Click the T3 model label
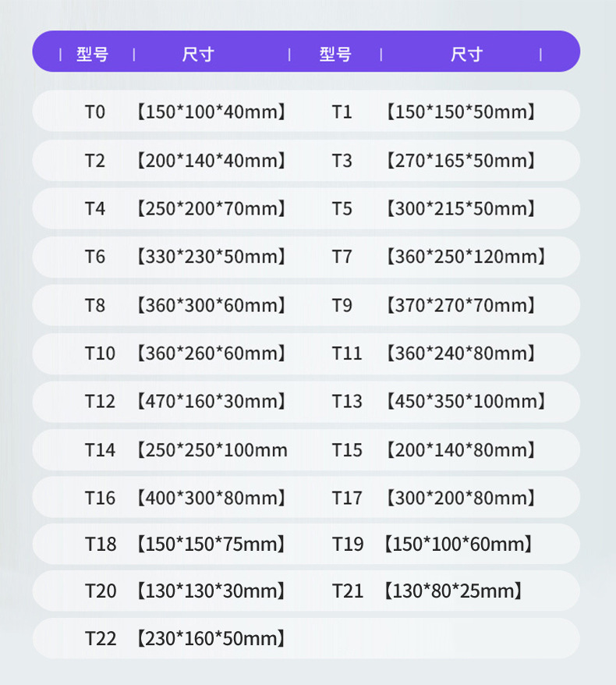Image resolution: width=616 pixels, height=685 pixels. click(x=342, y=161)
